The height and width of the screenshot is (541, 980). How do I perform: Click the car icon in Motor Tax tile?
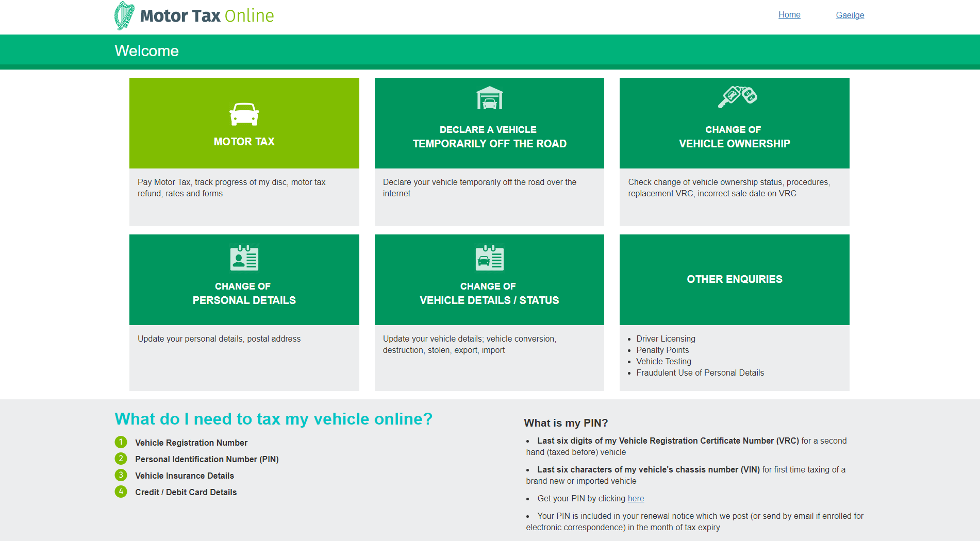[x=244, y=114]
